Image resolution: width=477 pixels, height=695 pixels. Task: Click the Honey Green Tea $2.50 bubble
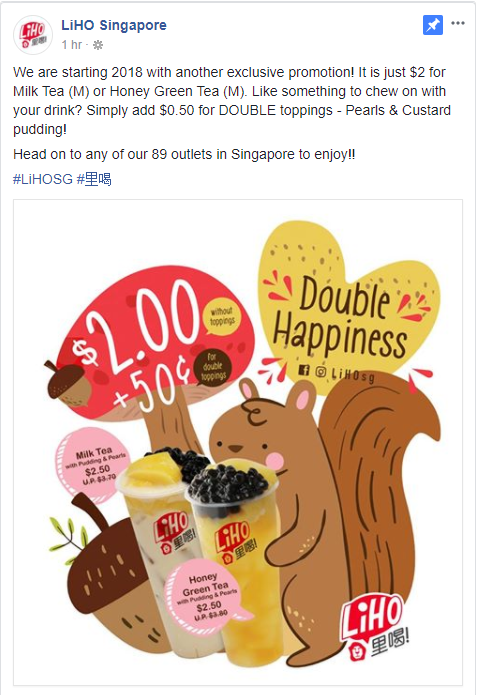tap(207, 597)
